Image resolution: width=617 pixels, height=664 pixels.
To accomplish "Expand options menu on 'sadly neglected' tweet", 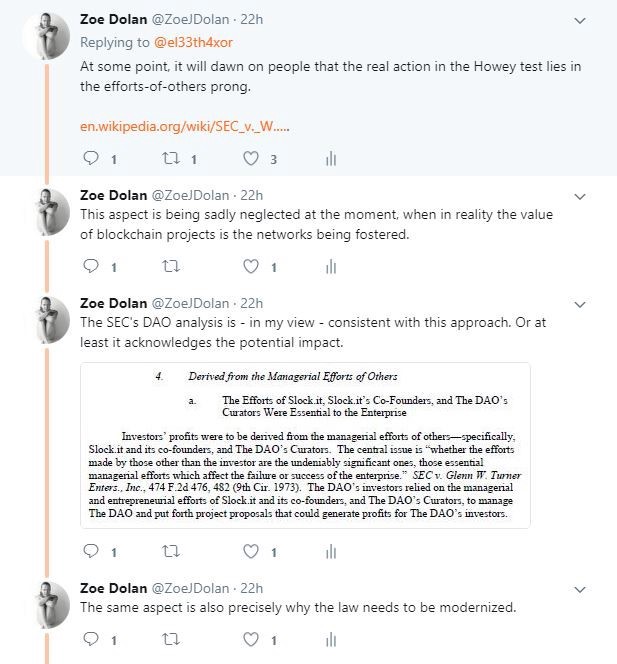I will coord(582,195).
